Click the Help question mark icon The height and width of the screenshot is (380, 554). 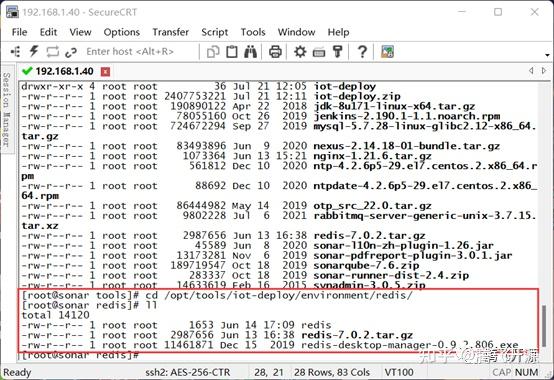point(362,52)
